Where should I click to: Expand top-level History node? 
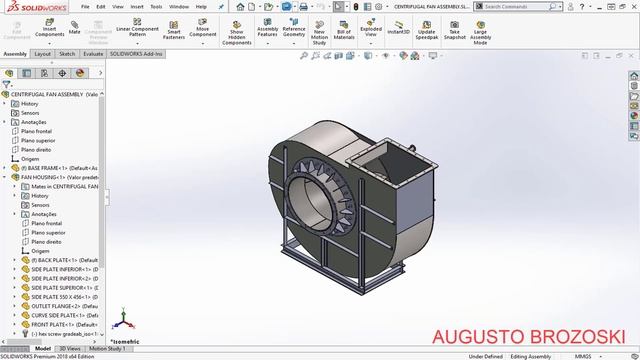coord(4,104)
